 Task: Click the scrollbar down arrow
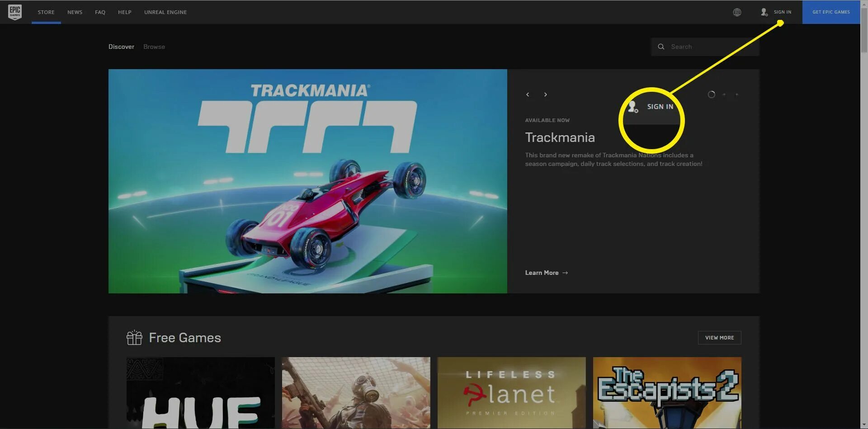pyautogui.click(x=864, y=425)
